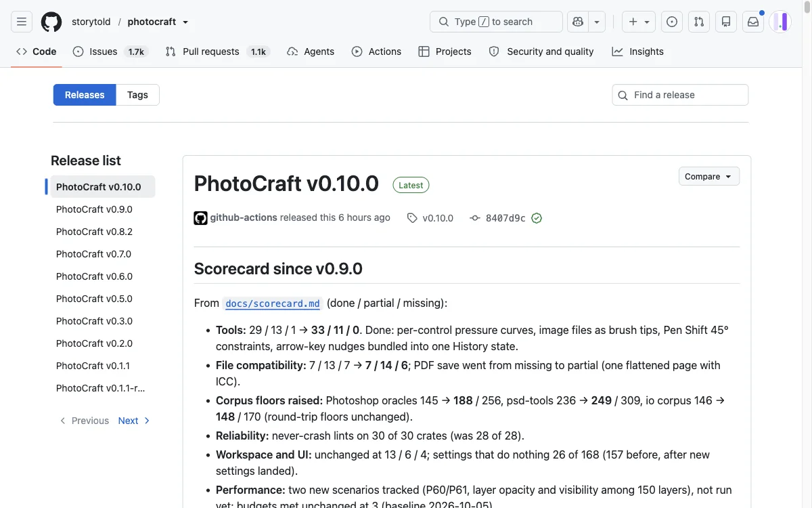Open the hamburger navigation menu

pos(22,22)
